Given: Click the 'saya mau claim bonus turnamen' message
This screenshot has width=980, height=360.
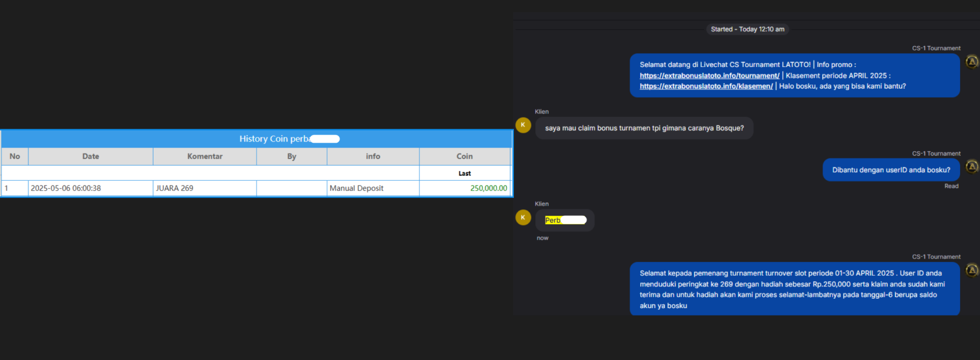Looking at the screenshot, I should [644, 128].
